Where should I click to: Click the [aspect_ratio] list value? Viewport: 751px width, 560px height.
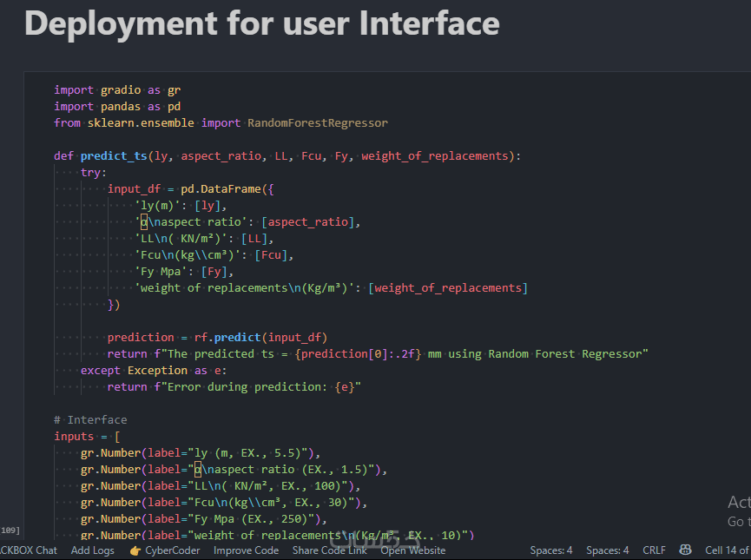tap(307, 222)
